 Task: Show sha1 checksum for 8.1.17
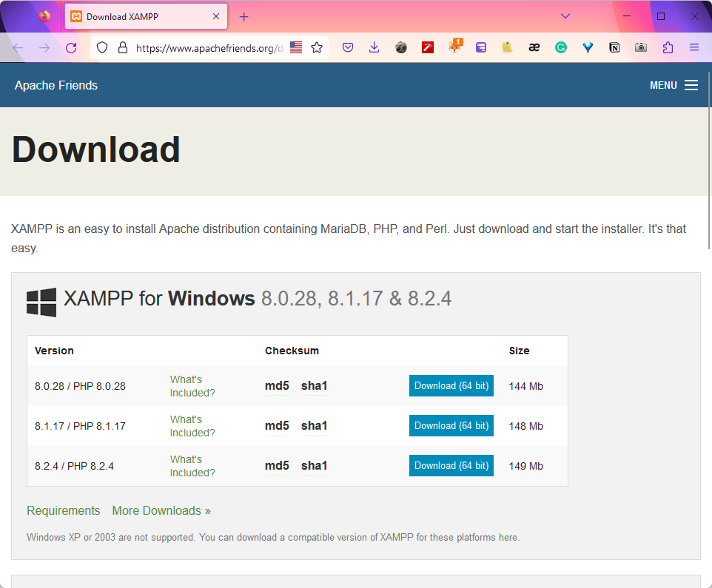(315, 425)
